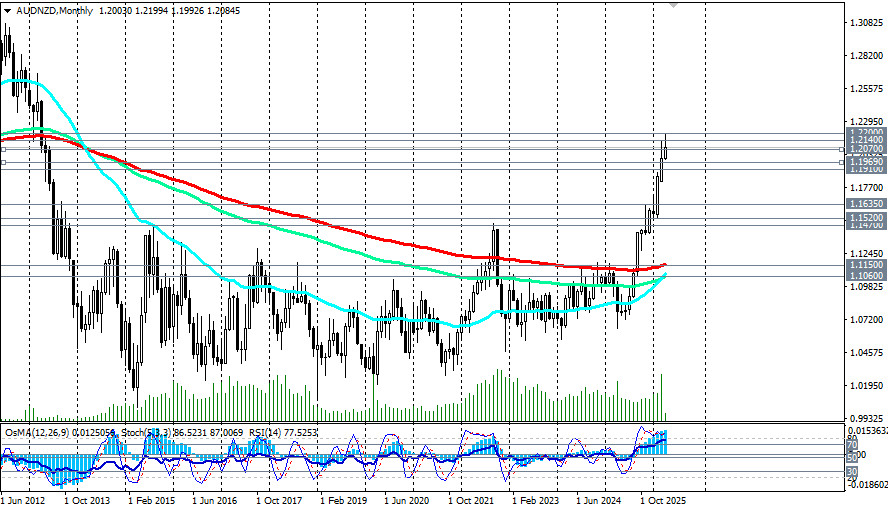Click the 30 level tag in indicator window
Screen dimensions: 888x510
point(852,472)
